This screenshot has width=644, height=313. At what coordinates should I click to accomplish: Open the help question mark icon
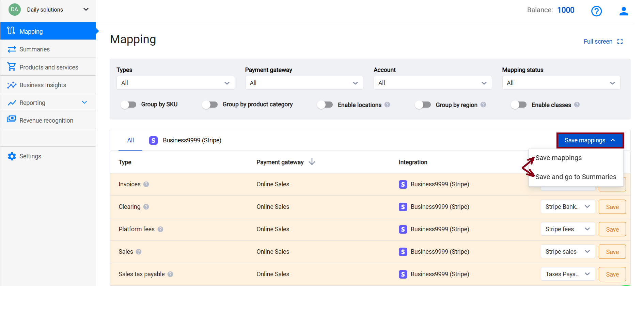point(597,11)
